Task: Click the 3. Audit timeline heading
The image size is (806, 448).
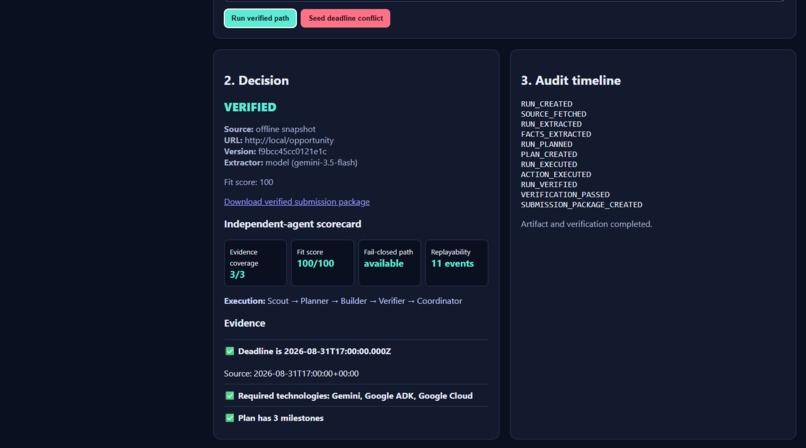Action: tap(571, 81)
